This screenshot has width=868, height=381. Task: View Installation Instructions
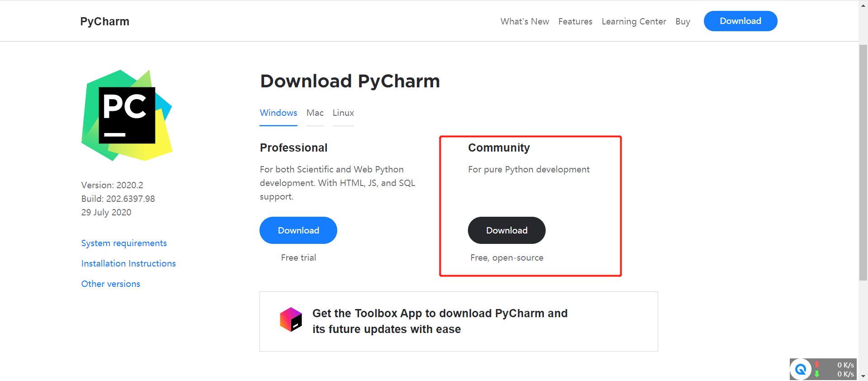[128, 263]
